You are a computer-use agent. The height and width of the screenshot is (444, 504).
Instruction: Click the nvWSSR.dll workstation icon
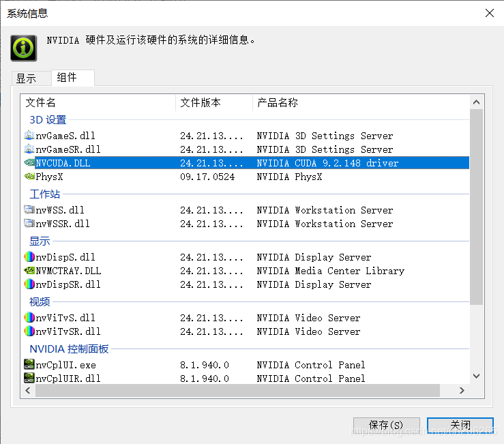(29, 223)
